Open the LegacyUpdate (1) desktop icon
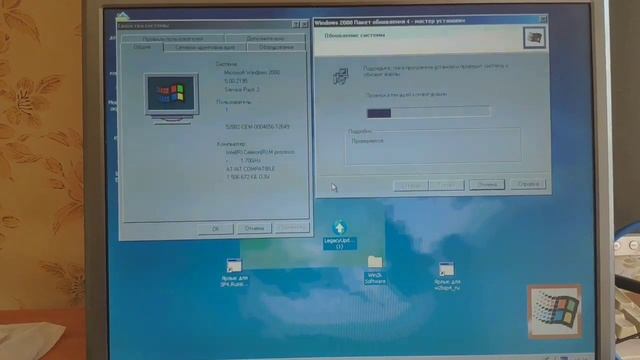This screenshot has height=360, width=640. coord(340,235)
